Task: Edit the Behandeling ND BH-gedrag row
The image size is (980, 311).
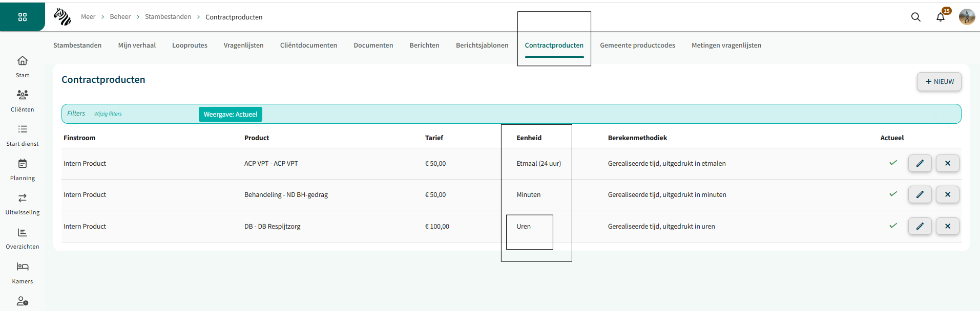Action: point(920,194)
